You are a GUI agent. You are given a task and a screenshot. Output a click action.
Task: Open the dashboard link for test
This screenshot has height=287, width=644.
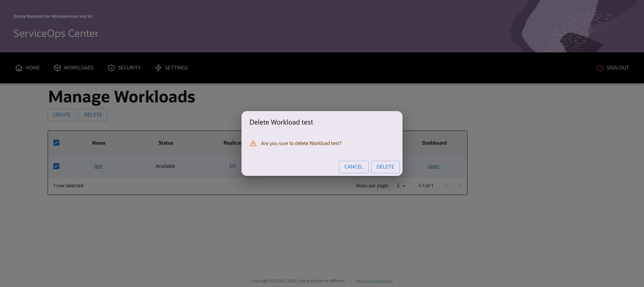(x=433, y=166)
